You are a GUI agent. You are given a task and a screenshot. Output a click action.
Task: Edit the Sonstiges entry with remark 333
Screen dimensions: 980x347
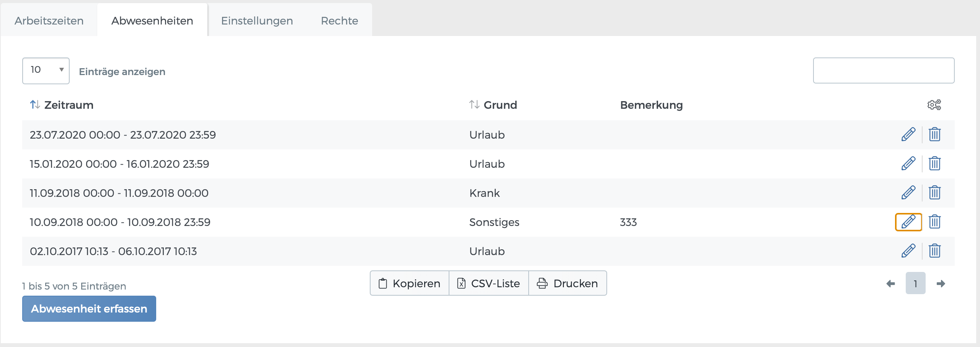(908, 222)
